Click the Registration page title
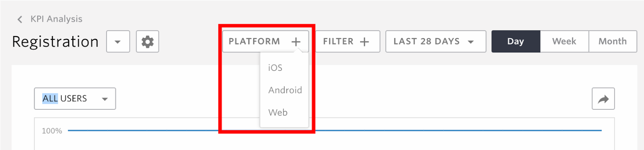 pyautogui.click(x=55, y=41)
